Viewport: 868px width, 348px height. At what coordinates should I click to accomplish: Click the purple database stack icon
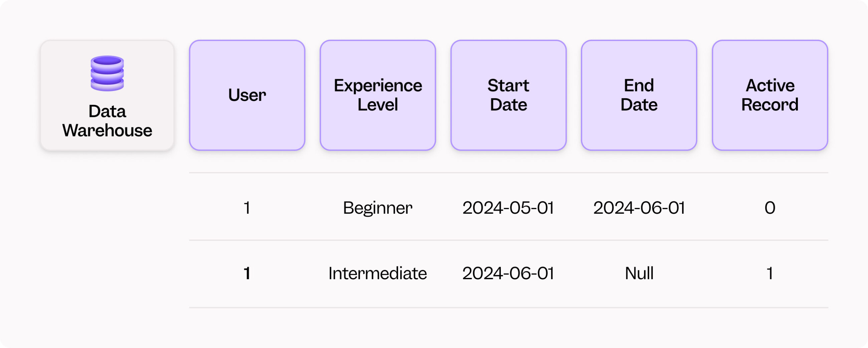click(x=107, y=73)
